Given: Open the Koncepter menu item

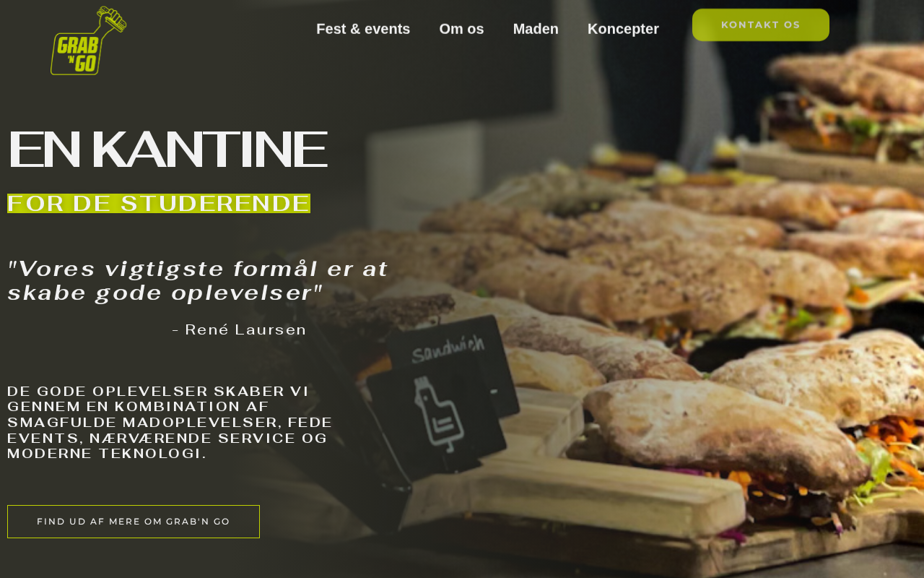Looking at the screenshot, I should pyautogui.click(x=623, y=29).
